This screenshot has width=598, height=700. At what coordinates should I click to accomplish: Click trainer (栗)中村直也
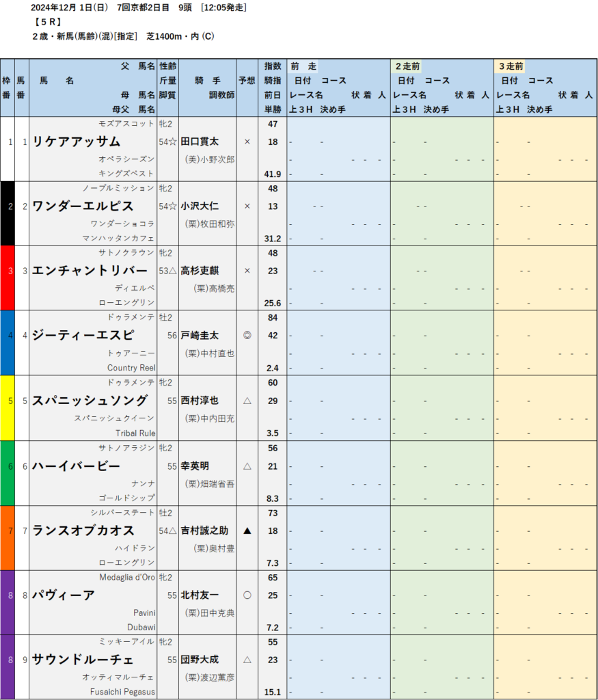pos(210,353)
